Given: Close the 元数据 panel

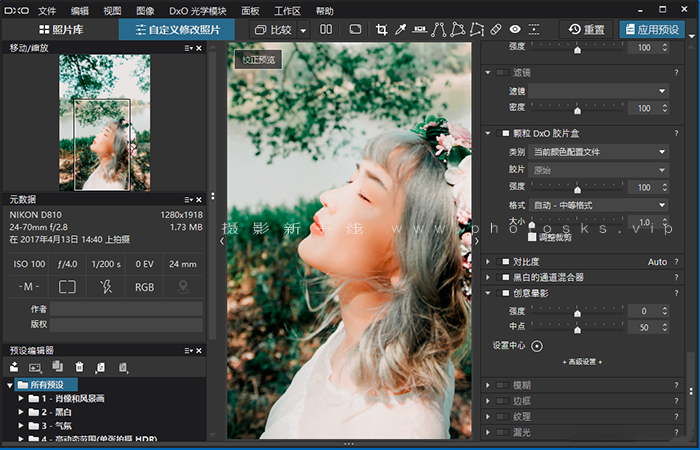Looking at the screenshot, I should point(199,200).
